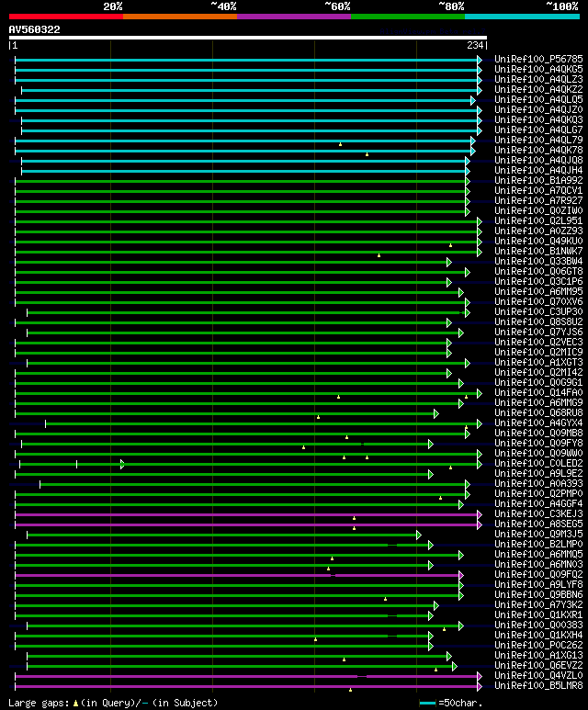
Task: Click the UniRef100_Q06GT8 label
Action: point(538,271)
